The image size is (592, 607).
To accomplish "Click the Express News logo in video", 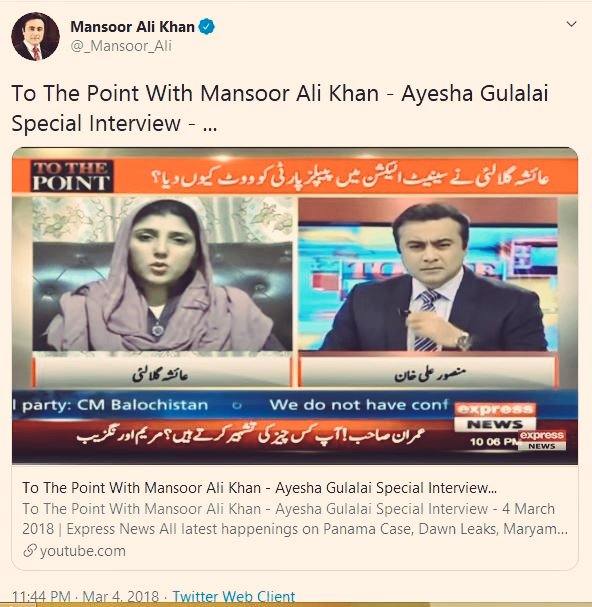I will click(x=495, y=417).
